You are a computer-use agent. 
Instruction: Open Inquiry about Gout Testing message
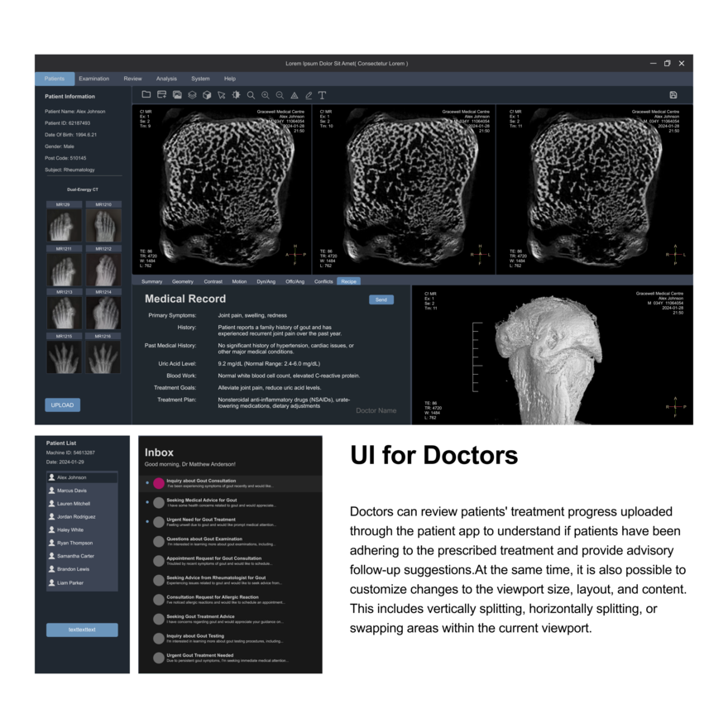click(230, 639)
